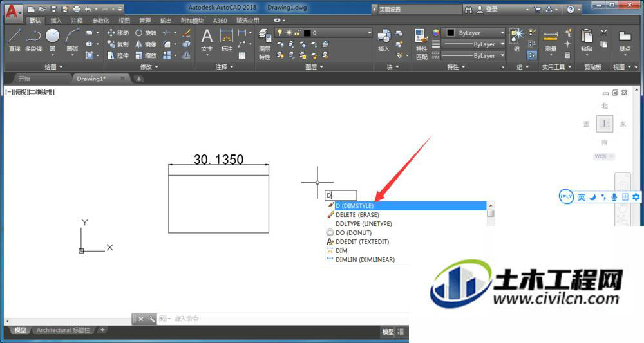This screenshot has height=343, width=644.
Task: Expand the Modify (修改) panel
Action: coord(149,66)
